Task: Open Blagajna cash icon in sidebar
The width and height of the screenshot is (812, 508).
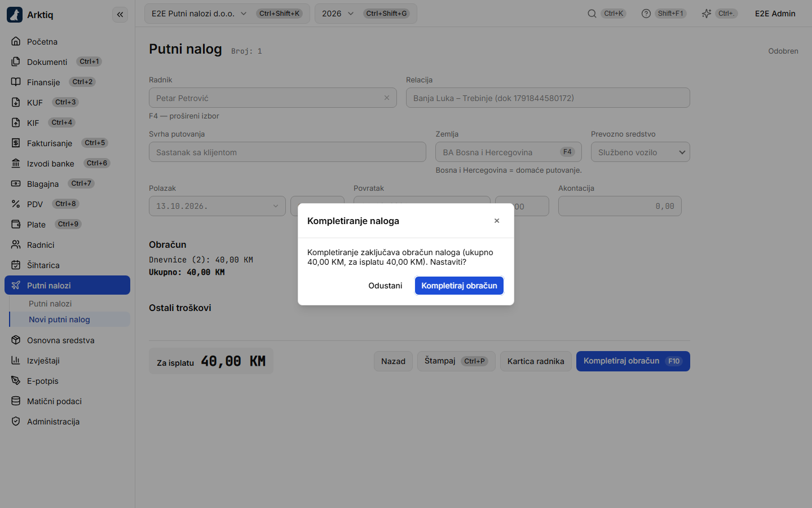Action: tap(16, 183)
